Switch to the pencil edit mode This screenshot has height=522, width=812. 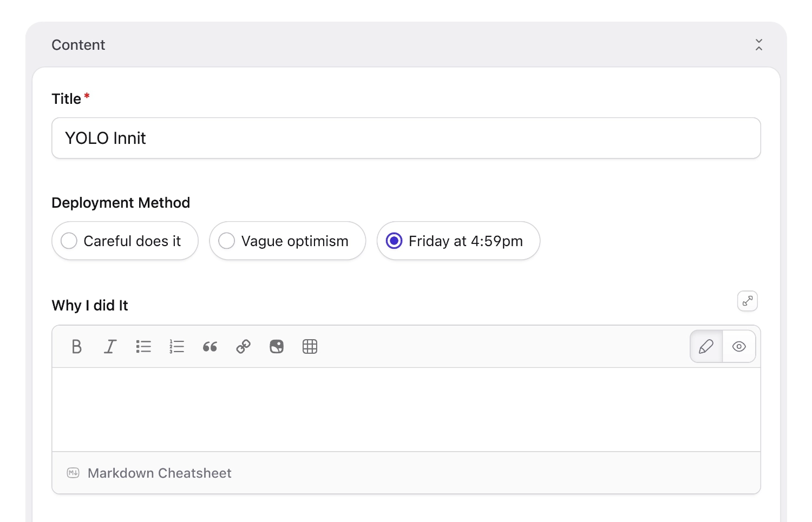click(706, 346)
